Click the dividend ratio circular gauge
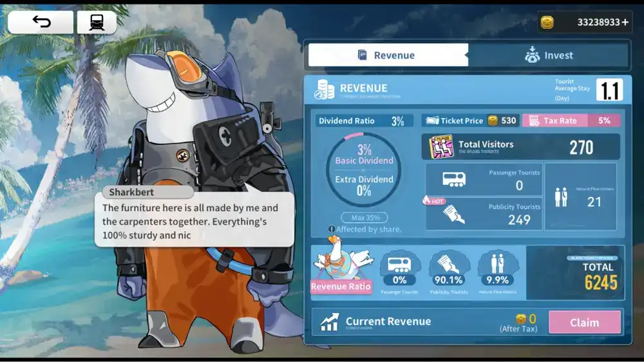This screenshot has height=362, width=644. [363, 170]
